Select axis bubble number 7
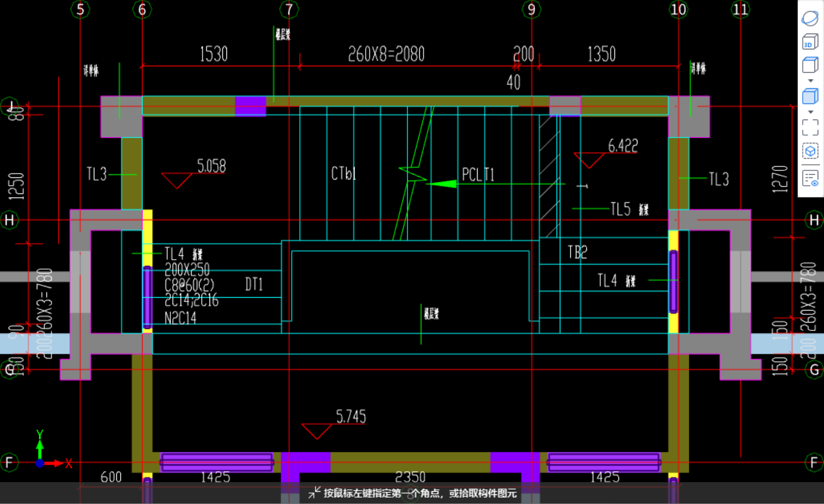The image size is (824, 504). (x=289, y=9)
